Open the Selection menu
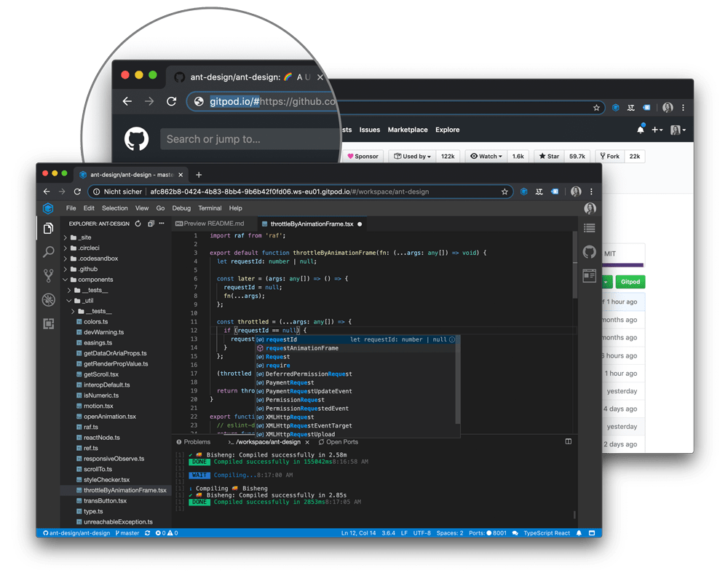 point(115,208)
